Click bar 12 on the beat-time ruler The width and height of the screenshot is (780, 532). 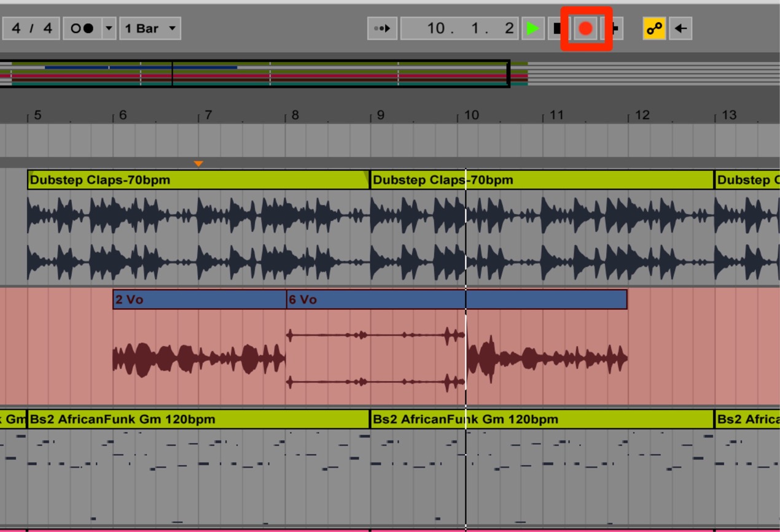point(642,115)
